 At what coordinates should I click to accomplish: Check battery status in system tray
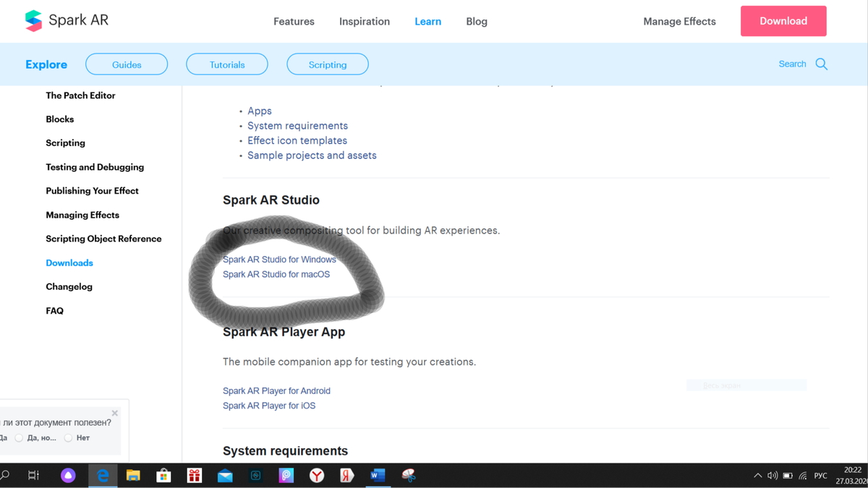[788, 476]
